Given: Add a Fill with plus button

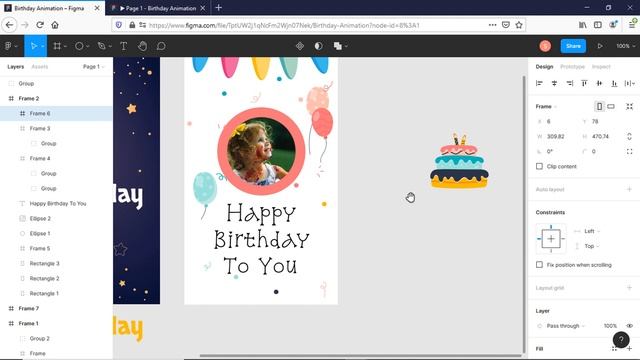Looking at the screenshot, I should coord(629,349).
